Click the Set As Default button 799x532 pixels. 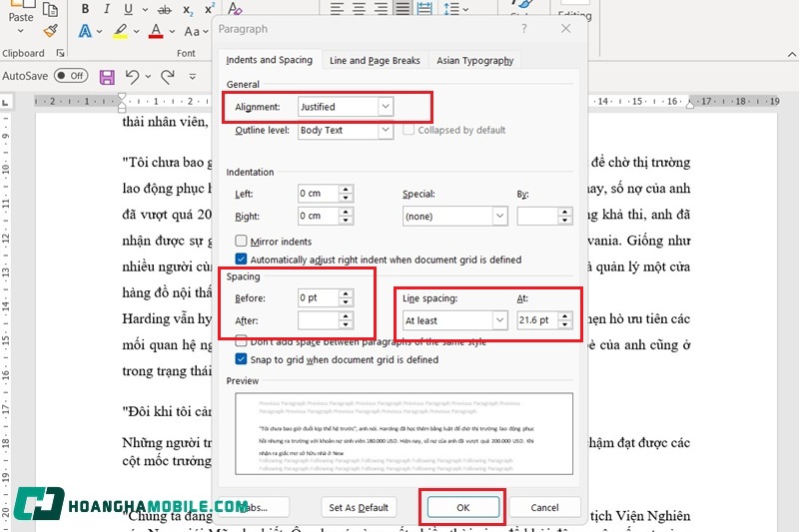[x=360, y=507]
